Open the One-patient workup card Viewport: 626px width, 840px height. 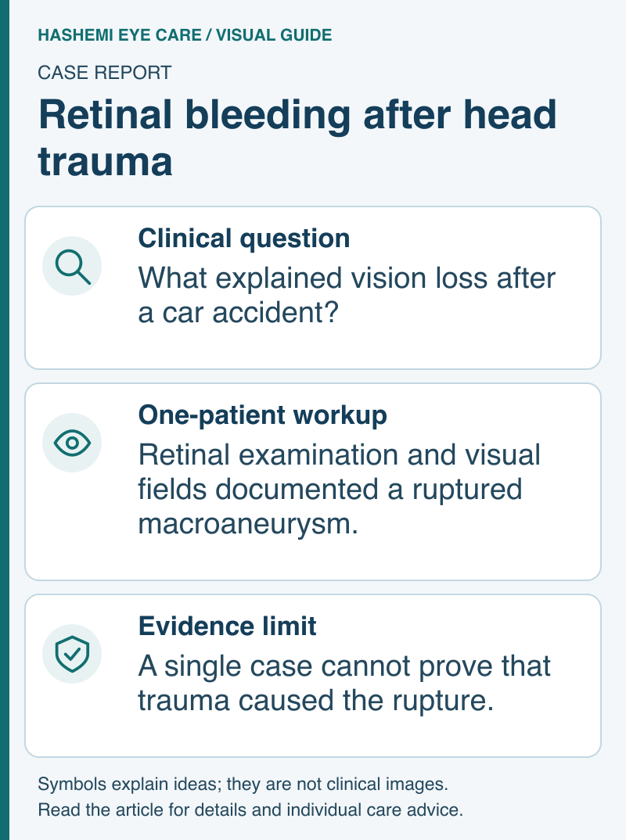click(x=313, y=482)
